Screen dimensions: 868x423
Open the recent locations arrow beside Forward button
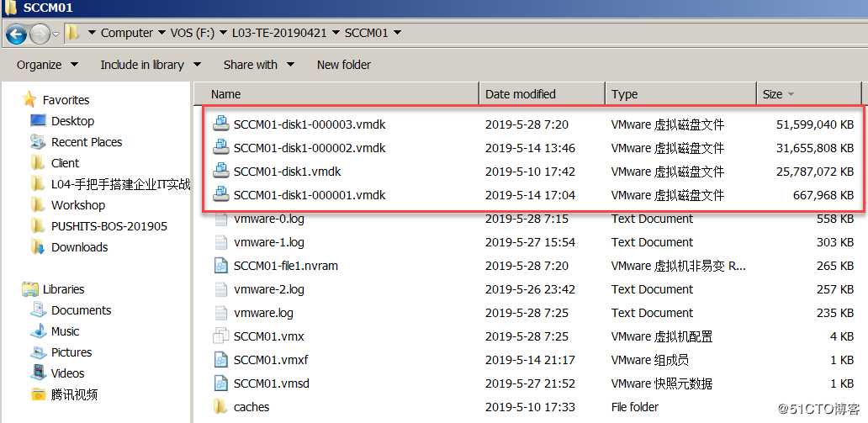(56, 34)
